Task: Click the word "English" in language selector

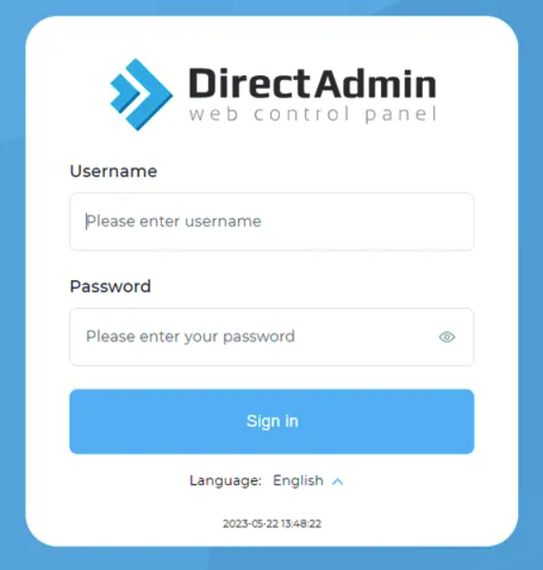Action: (298, 481)
